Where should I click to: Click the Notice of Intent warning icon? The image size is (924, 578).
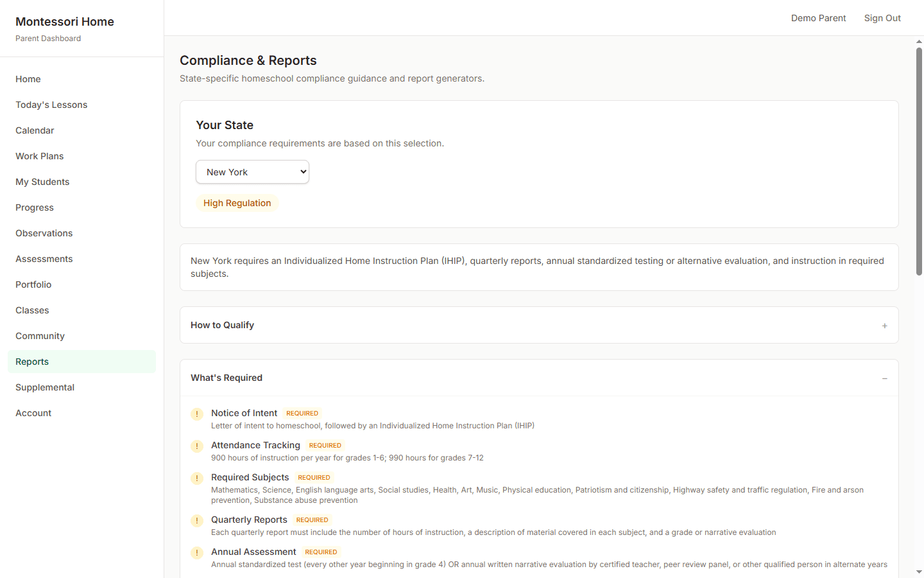click(x=197, y=414)
